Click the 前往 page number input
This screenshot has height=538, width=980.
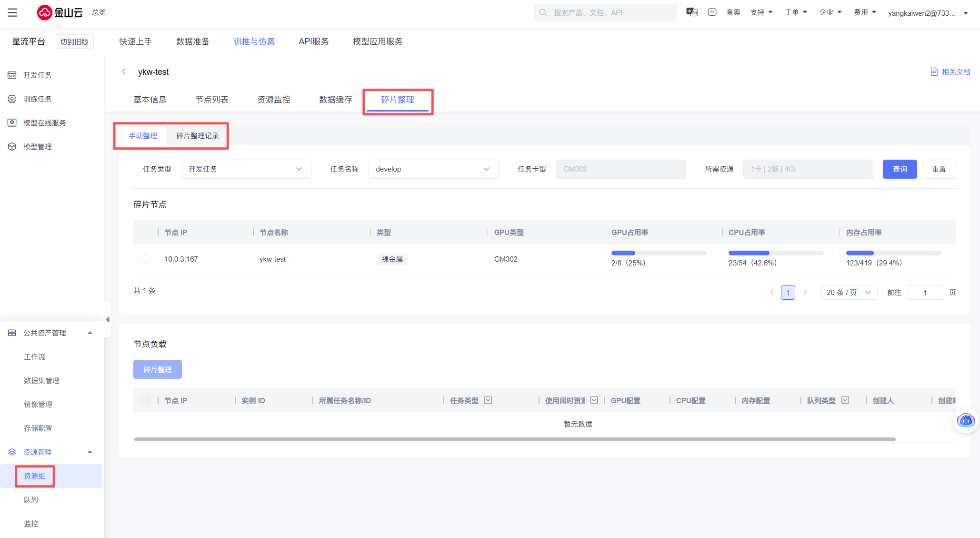click(x=925, y=293)
